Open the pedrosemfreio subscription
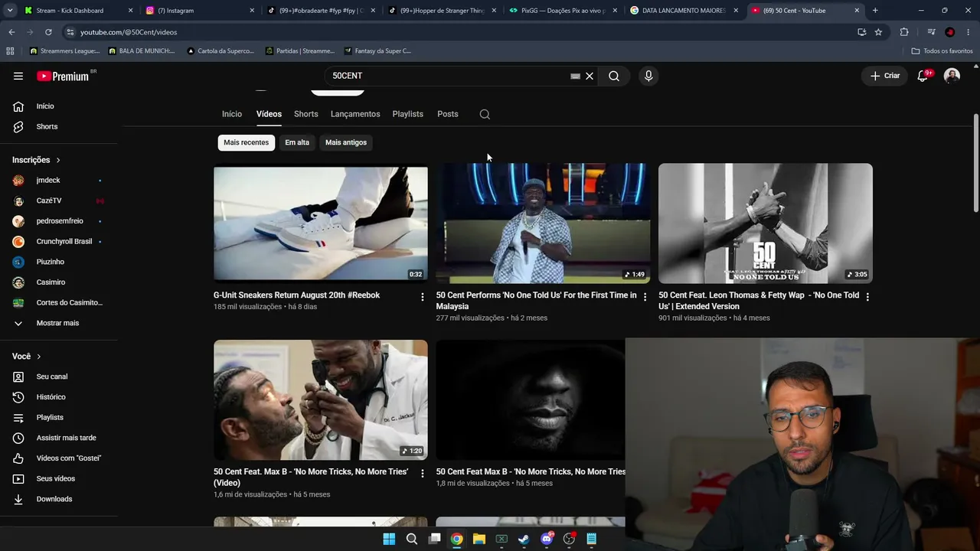 (x=59, y=221)
